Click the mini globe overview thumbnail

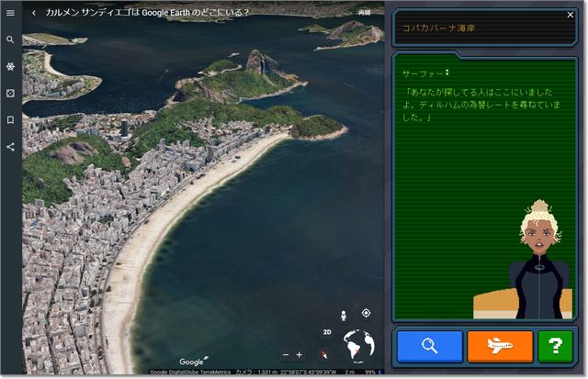[359, 347]
